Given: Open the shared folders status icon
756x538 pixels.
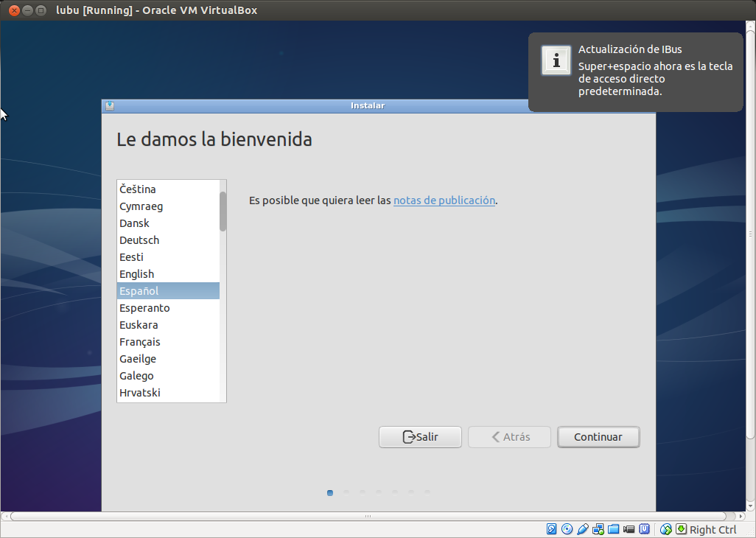Looking at the screenshot, I should point(613,529).
